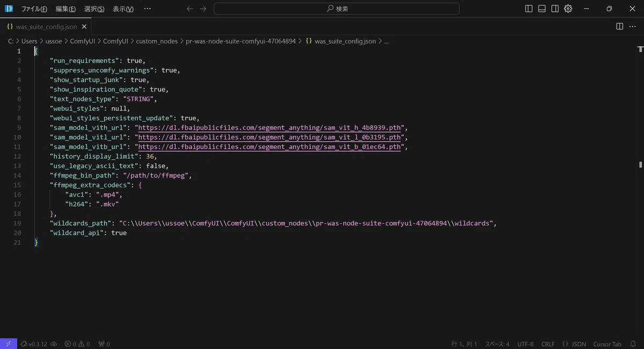Image resolution: width=644 pixels, height=349 pixels.
Task: Click the forwarded ports broadcast icon
Action: point(104,344)
